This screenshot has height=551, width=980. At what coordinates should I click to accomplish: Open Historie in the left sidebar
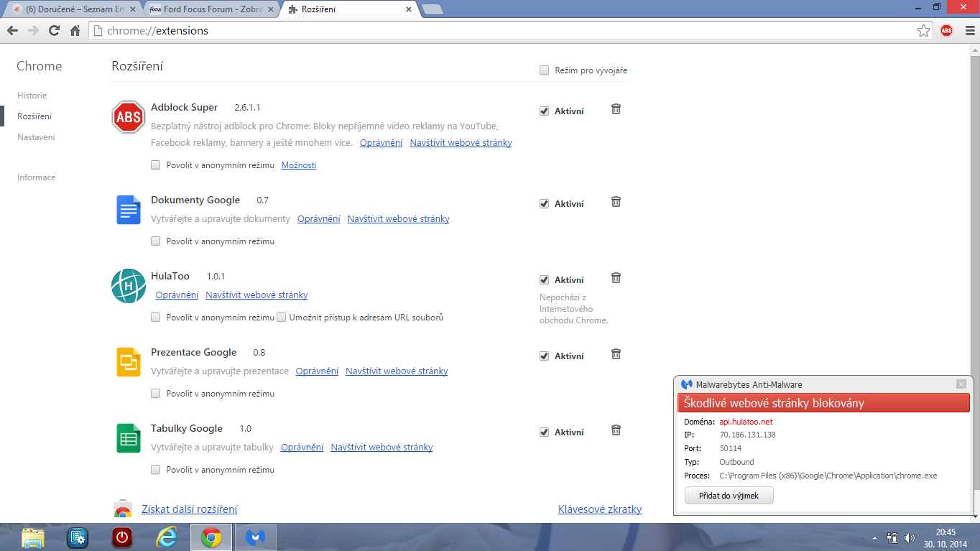click(x=32, y=96)
